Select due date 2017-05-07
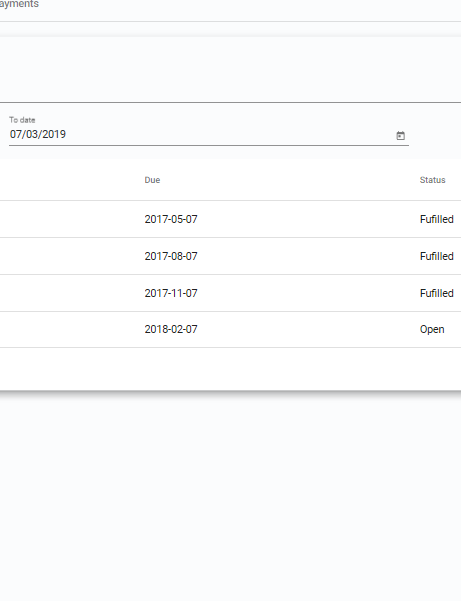The image size is (461, 601). pos(171,219)
